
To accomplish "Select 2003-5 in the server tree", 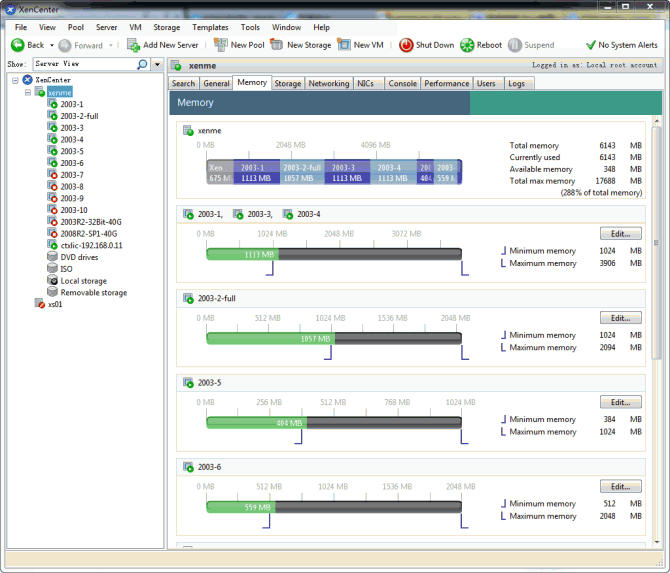I will (x=72, y=151).
